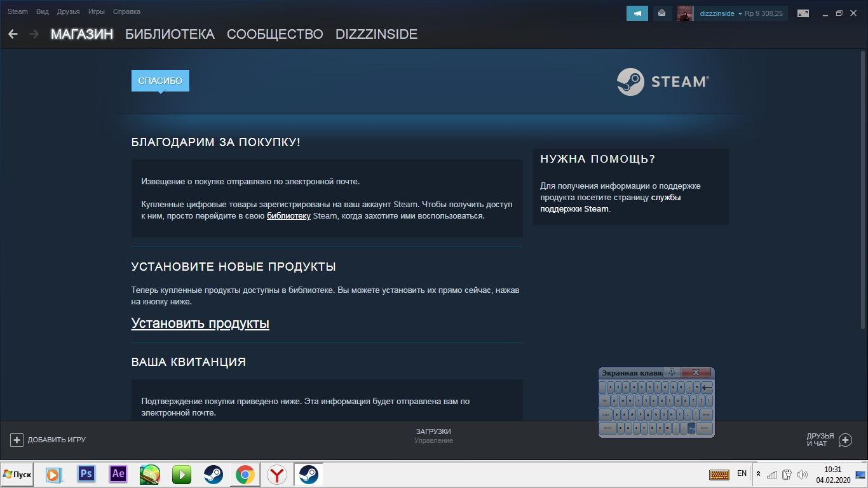This screenshot has height=488, width=868.
Task: Switch to Google Chrome on taskbar
Action: coord(245,475)
